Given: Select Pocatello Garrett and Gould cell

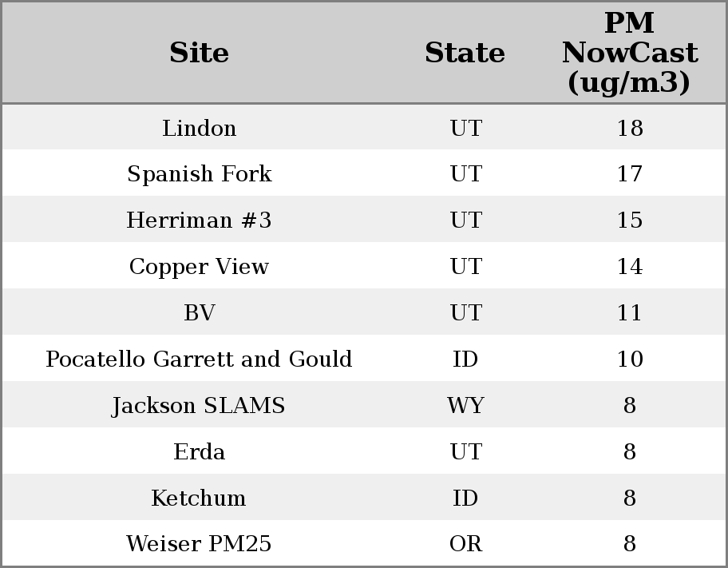Looking at the screenshot, I should [x=199, y=359].
